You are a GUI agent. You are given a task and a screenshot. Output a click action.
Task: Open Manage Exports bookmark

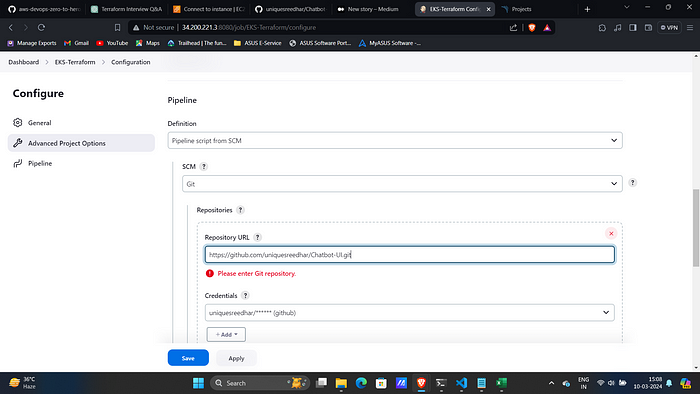coord(32,43)
